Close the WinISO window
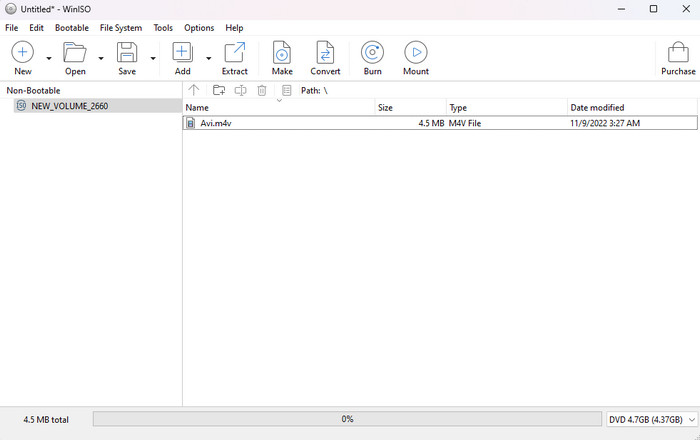Screen dimensions: 700x440 click(x=686, y=9)
